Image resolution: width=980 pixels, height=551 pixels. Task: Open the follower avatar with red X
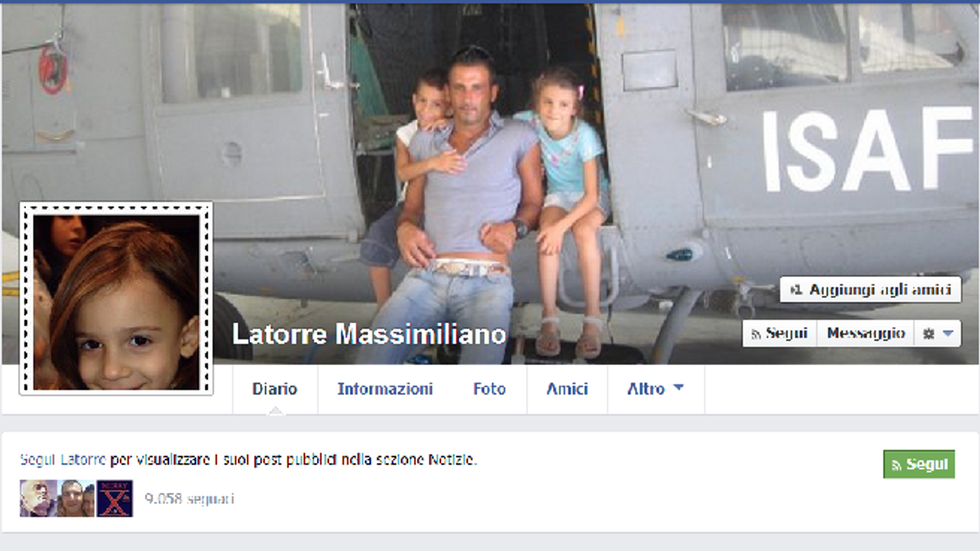(114, 498)
